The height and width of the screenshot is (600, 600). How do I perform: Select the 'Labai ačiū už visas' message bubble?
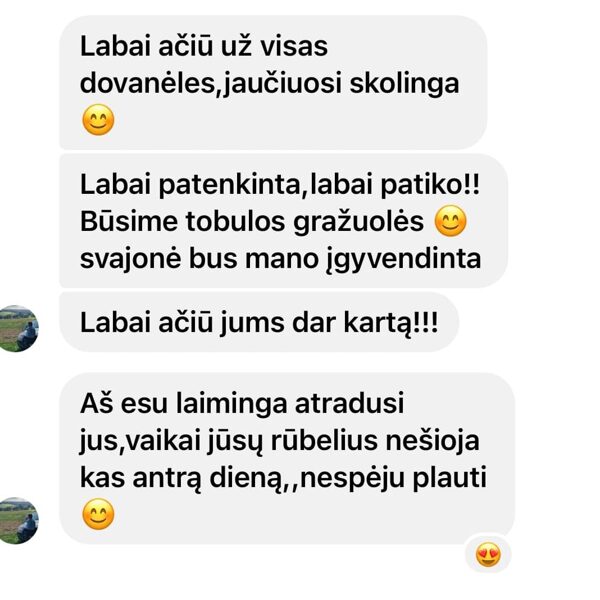coord(273,82)
